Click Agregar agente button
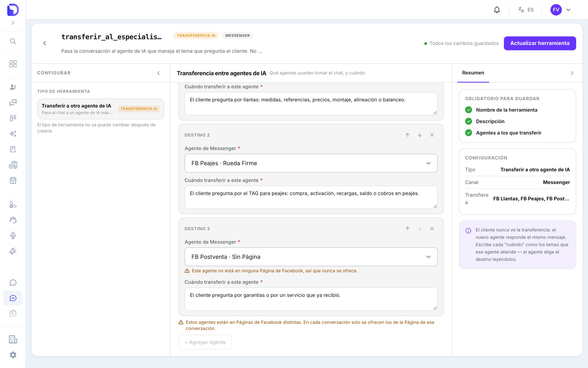The height and width of the screenshot is (368, 588). coord(205,342)
